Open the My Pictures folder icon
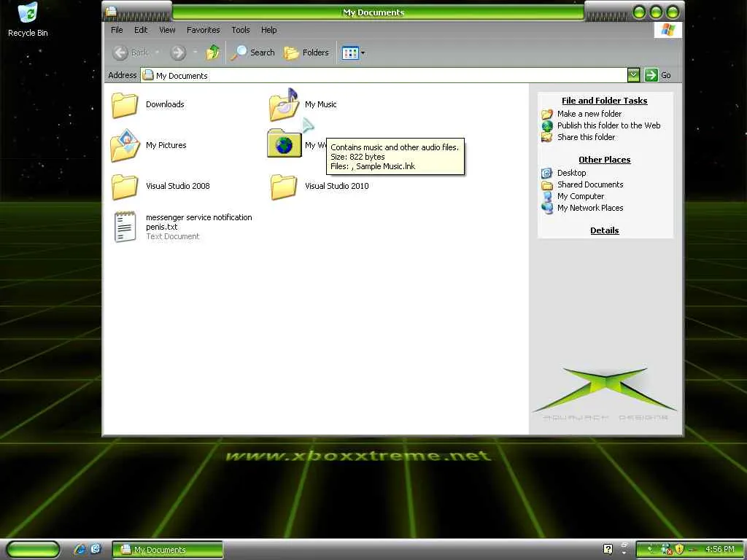The height and width of the screenshot is (560, 747). [x=125, y=145]
